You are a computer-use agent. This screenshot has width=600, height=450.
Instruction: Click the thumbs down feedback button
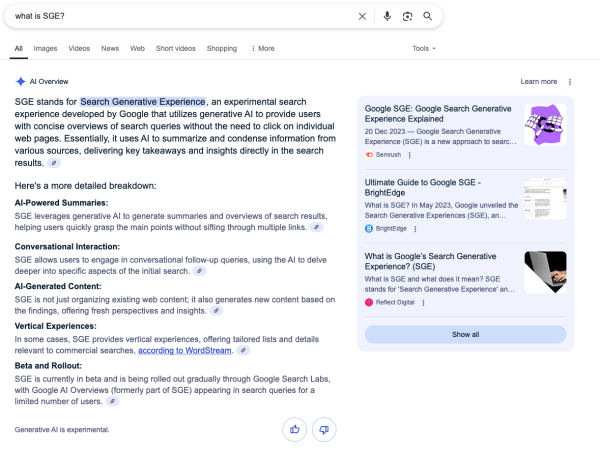pos(324,429)
